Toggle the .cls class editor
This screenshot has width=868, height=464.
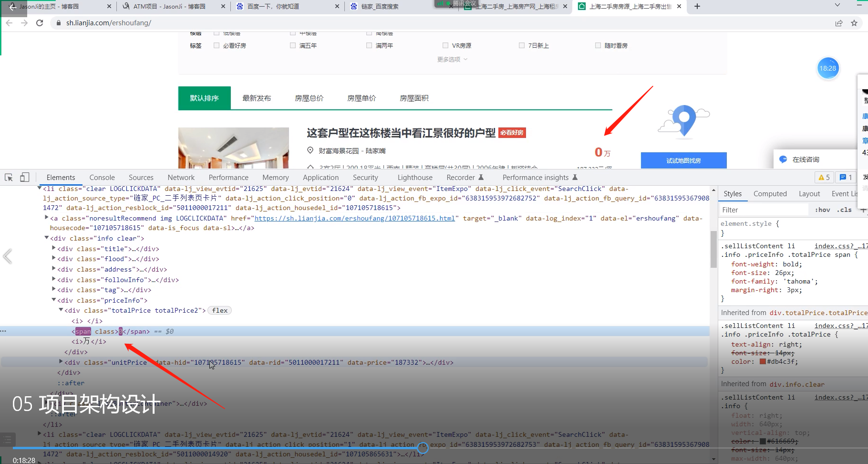844,210
